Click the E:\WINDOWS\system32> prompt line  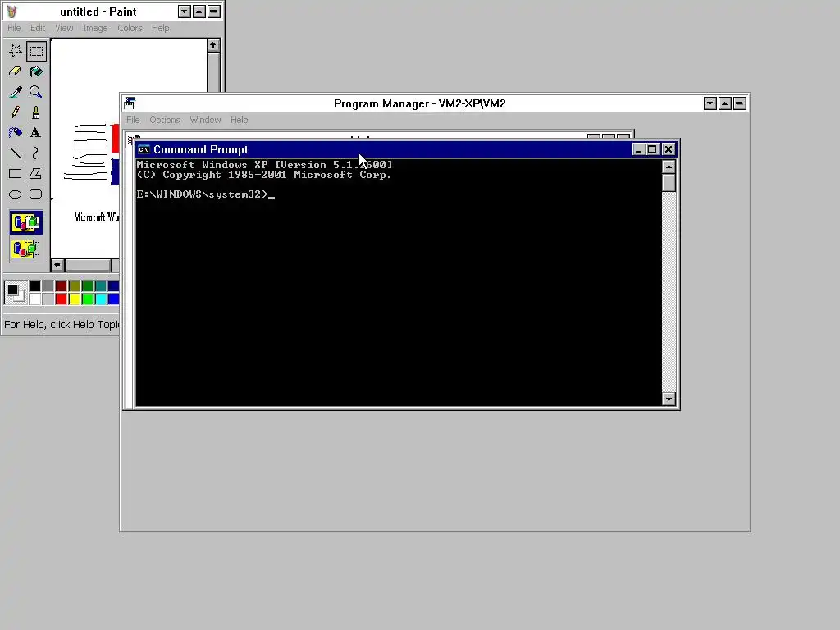coord(202,194)
